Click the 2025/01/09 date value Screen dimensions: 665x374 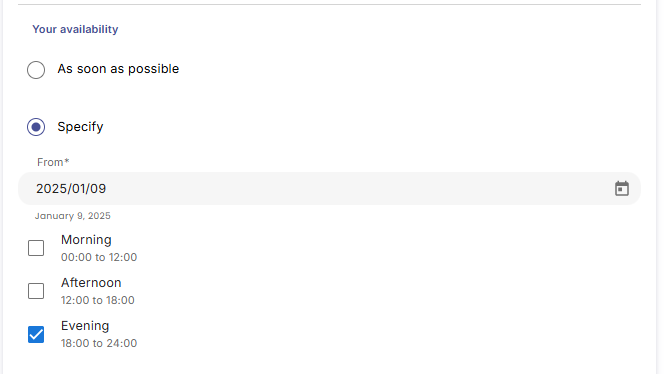tap(71, 188)
